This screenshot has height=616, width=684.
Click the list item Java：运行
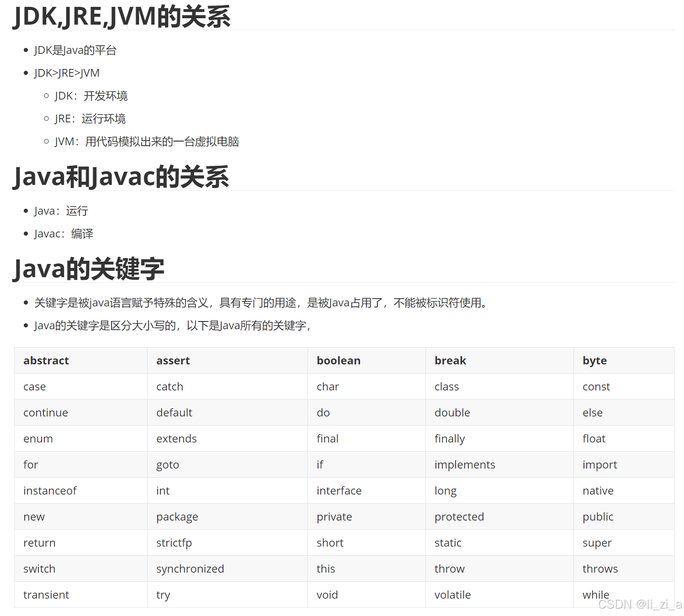61,211
